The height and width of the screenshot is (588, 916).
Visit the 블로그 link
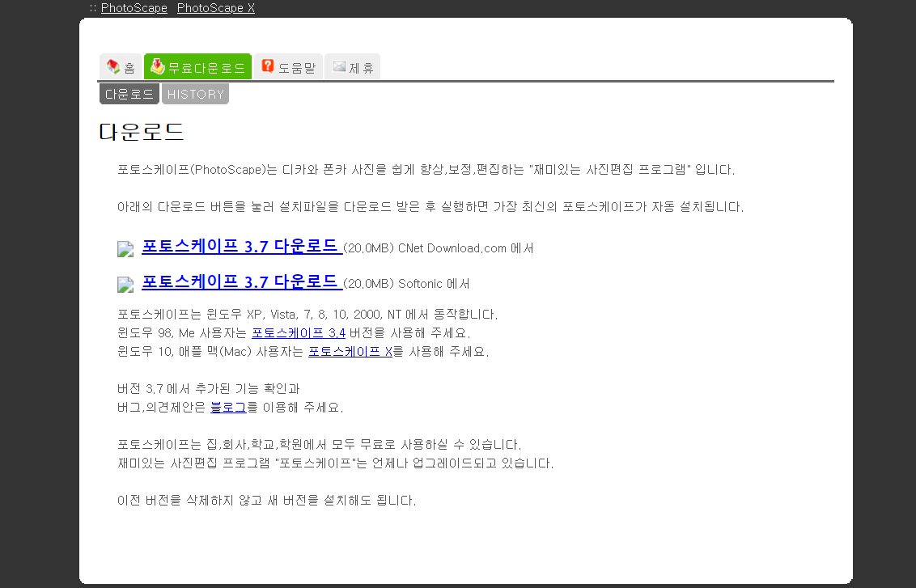coord(228,407)
